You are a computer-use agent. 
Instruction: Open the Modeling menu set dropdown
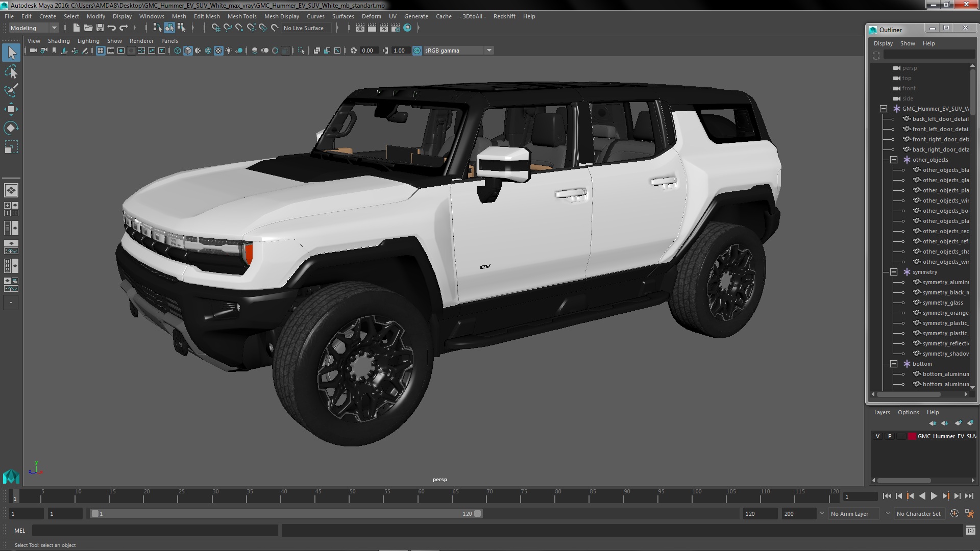[34, 28]
